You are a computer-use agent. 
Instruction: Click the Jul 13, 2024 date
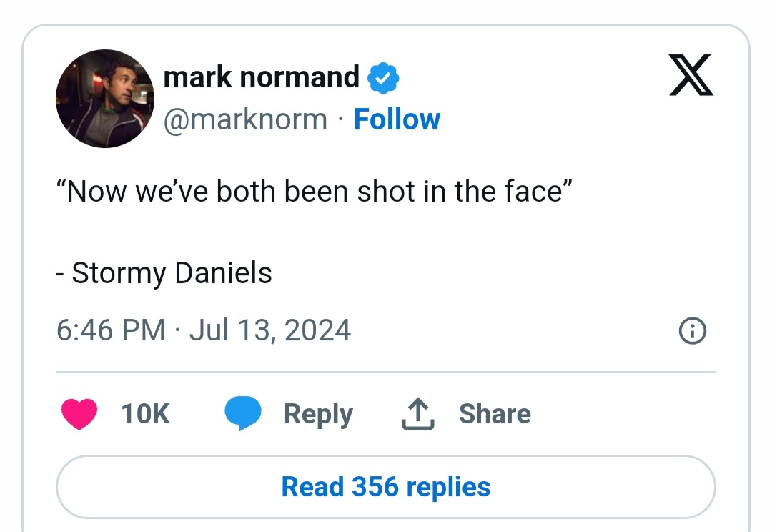tap(270, 330)
